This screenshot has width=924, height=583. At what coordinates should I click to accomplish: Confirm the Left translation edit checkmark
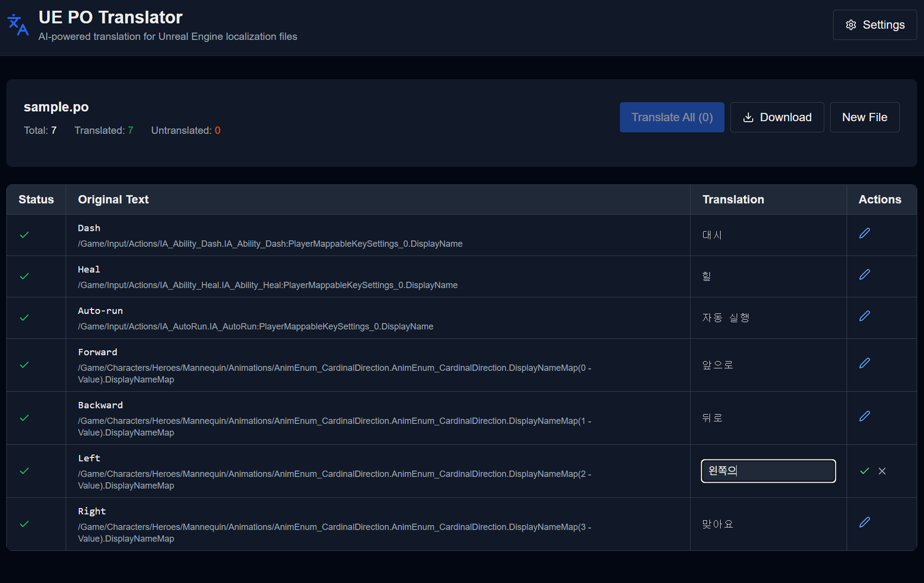(x=865, y=471)
